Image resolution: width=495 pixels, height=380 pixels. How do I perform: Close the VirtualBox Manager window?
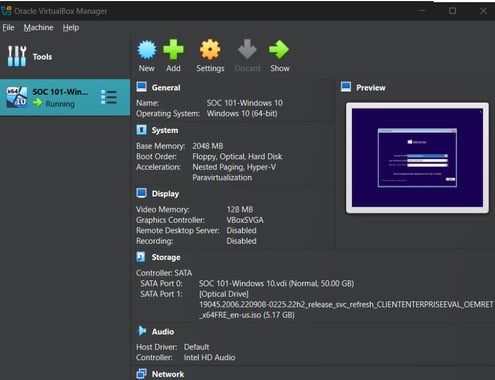coord(483,11)
